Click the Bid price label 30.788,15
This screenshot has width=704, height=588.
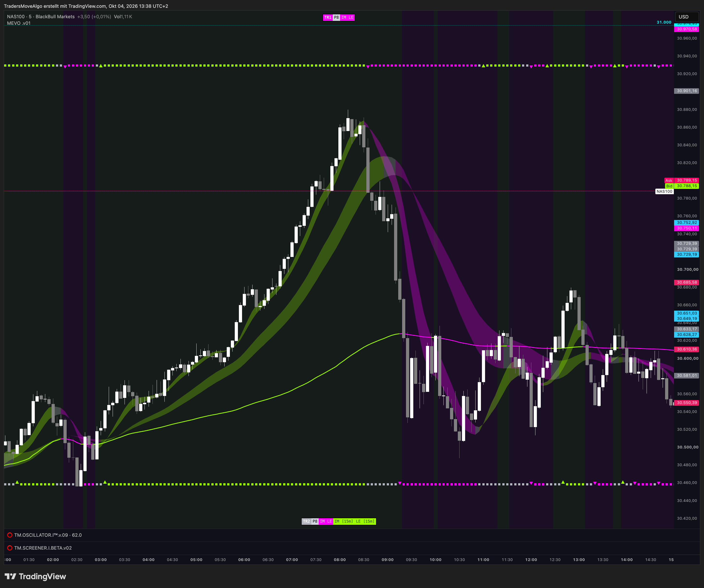pyautogui.click(x=686, y=186)
